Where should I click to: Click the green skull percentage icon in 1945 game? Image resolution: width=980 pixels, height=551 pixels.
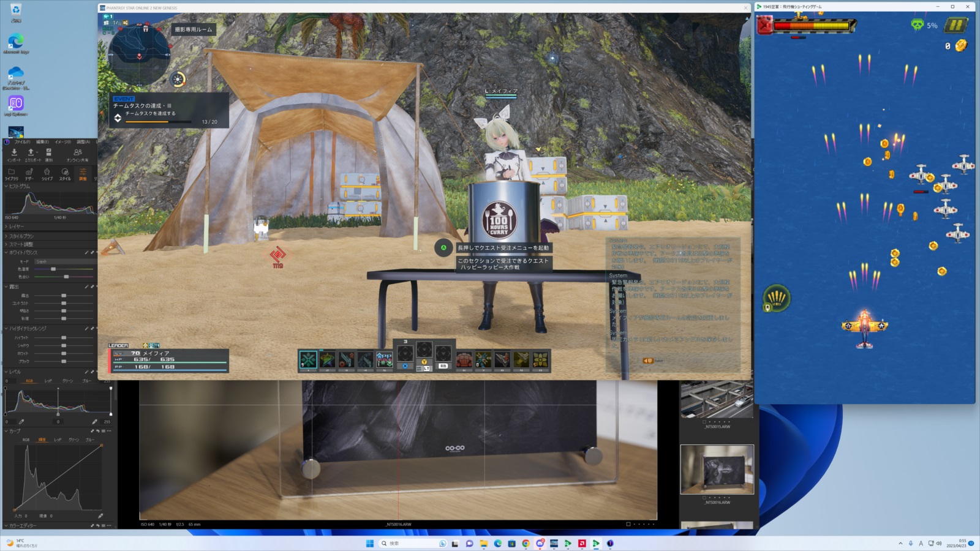[x=917, y=25]
